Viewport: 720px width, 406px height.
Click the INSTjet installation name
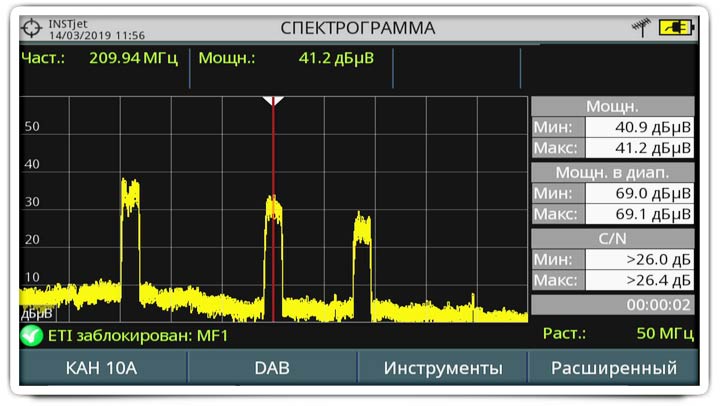(68, 23)
